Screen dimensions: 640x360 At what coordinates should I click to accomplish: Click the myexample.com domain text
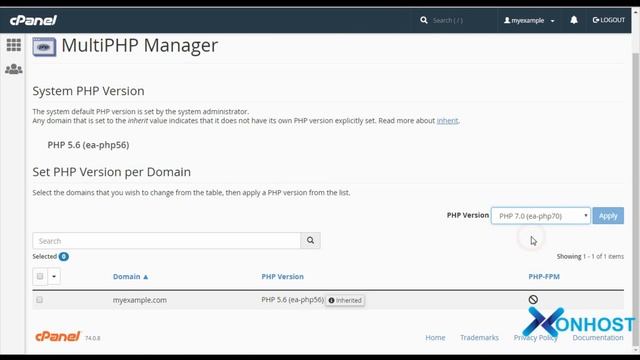click(x=140, y=300)
